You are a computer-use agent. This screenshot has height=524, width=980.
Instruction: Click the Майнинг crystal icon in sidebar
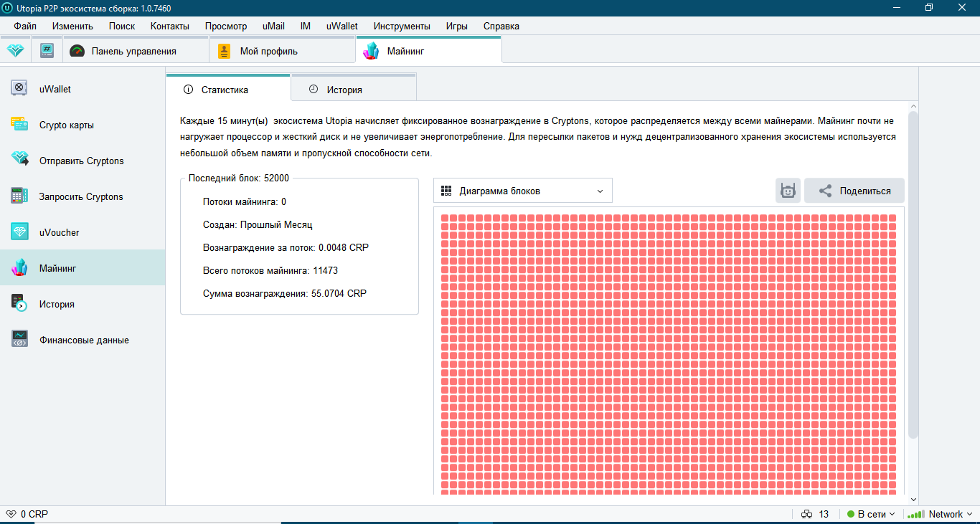pos(19,267)
